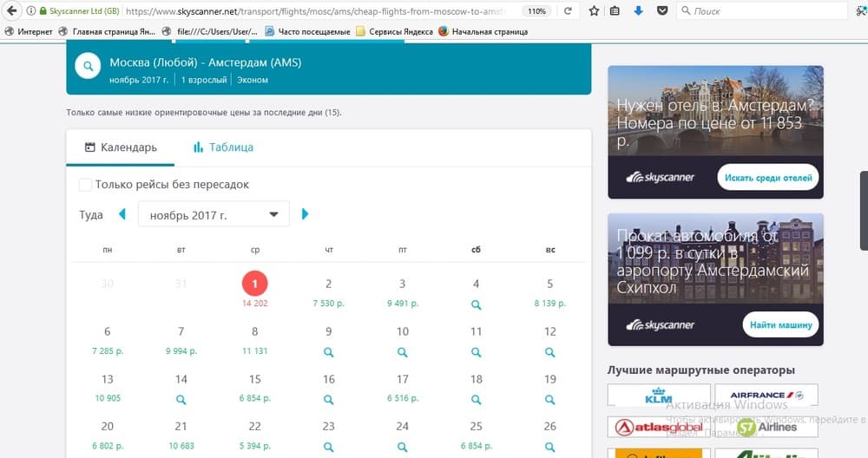
Task: Click the Искать среди отелей button
Action: click(768, 178)
